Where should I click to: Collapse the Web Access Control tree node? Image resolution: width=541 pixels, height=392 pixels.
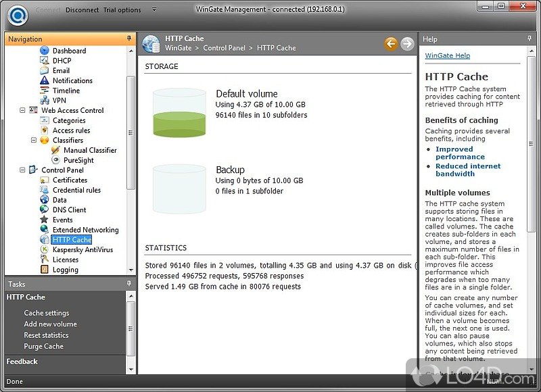(x=22, y=110)
